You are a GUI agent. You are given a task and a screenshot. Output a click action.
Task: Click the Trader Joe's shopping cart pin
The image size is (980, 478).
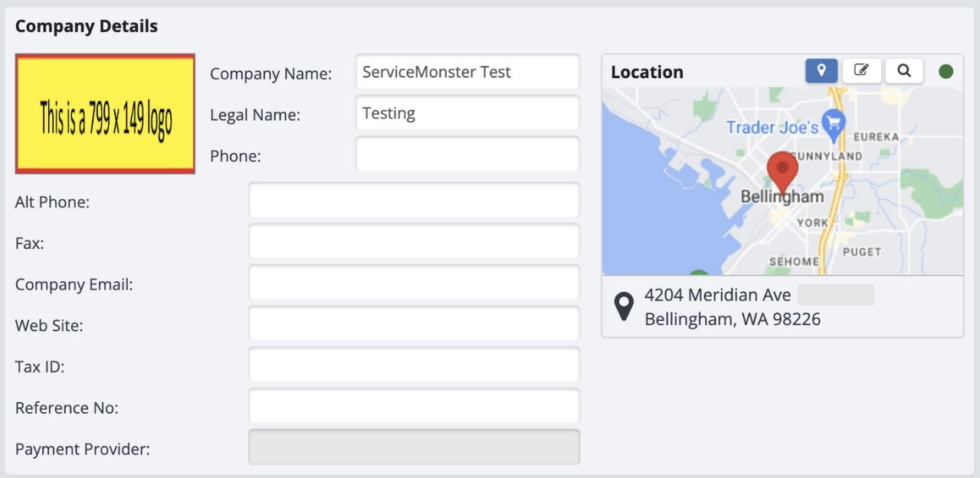pyautogui.click(x=833, y=122)
